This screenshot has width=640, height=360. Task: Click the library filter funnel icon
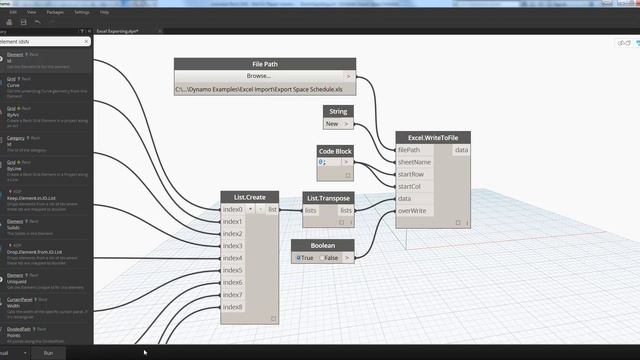pyautogui.click(x=82, y=31)
